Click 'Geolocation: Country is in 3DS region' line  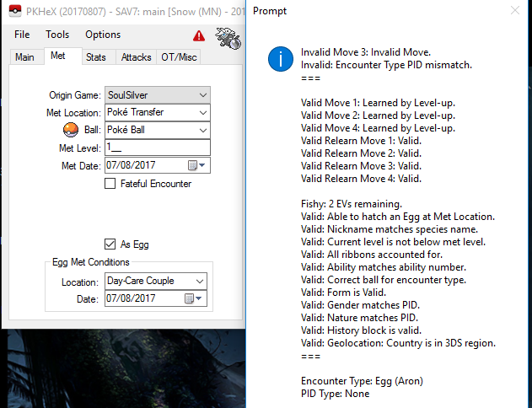pyautogui.click(x=398, y=343)
